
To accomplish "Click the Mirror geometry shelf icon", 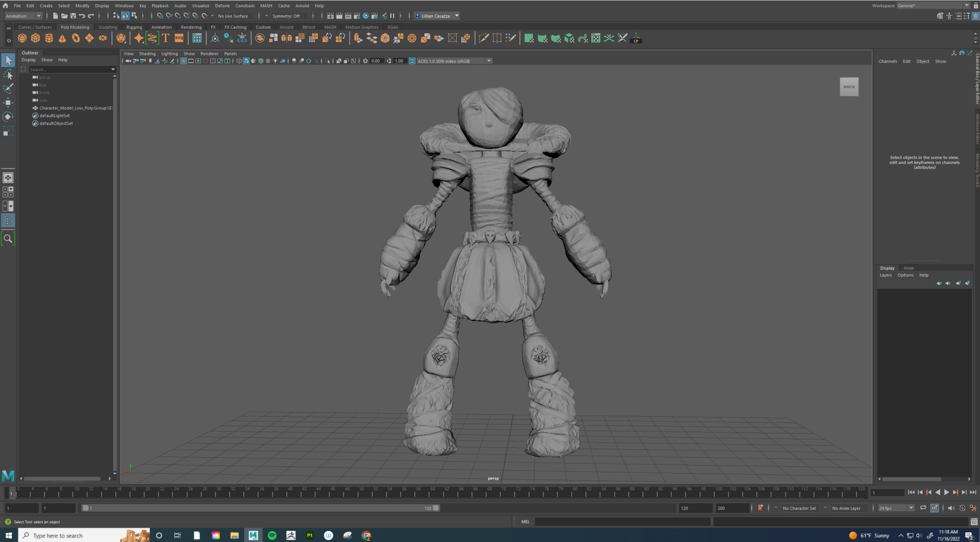I will coord(287,38).
